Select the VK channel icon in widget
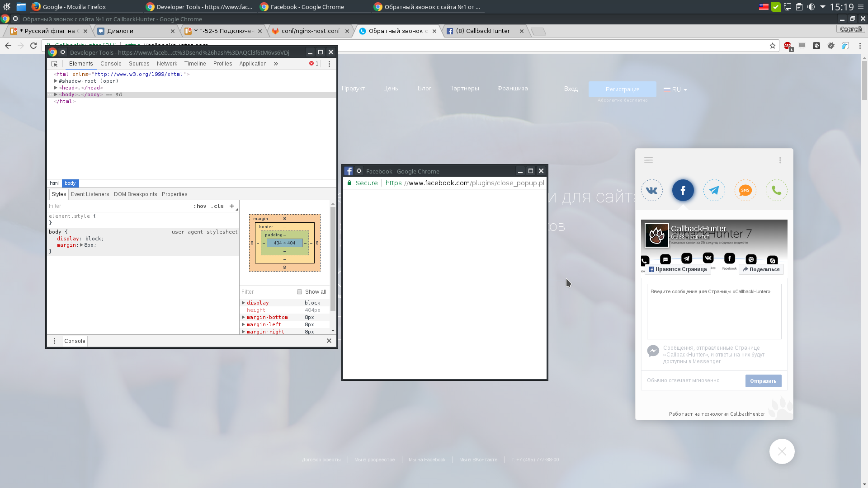Viewport: 868px width, 488px height. tap(651, 190)
